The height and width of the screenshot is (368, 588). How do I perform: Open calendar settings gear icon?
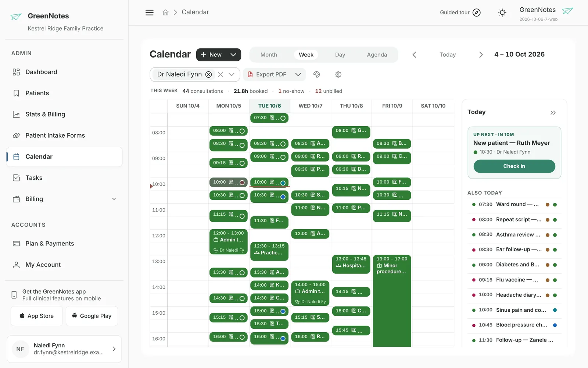pyautogui.click(x=338, y=74)
